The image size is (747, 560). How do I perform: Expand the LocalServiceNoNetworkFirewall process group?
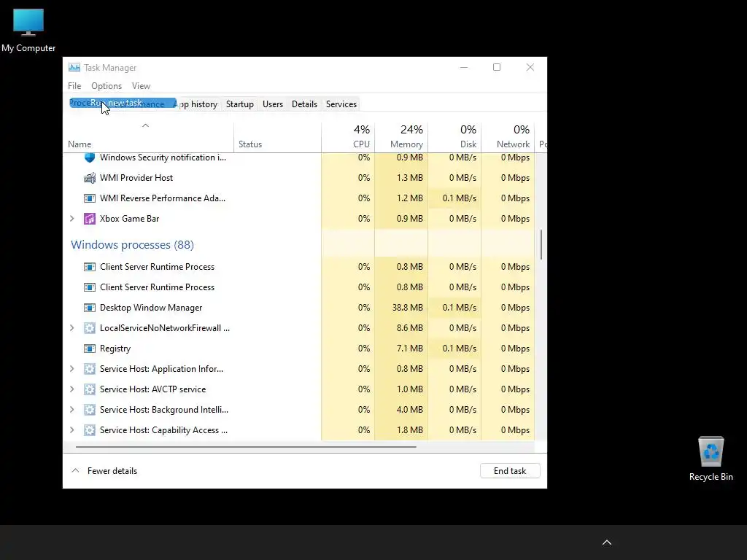click(72, 329)
